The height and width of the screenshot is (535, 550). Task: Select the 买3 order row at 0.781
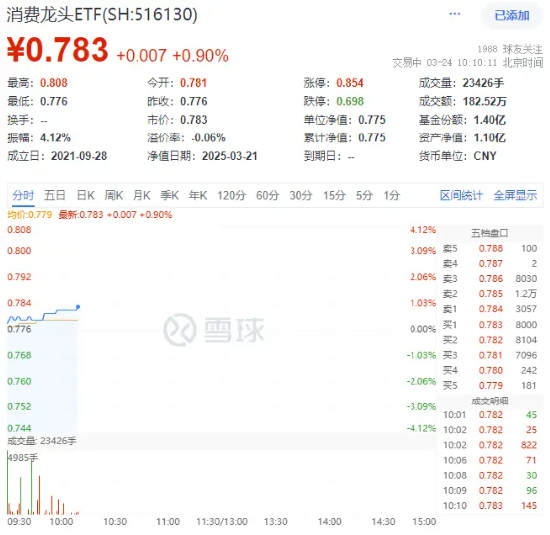pyautogui.click(x=490, y=355)
